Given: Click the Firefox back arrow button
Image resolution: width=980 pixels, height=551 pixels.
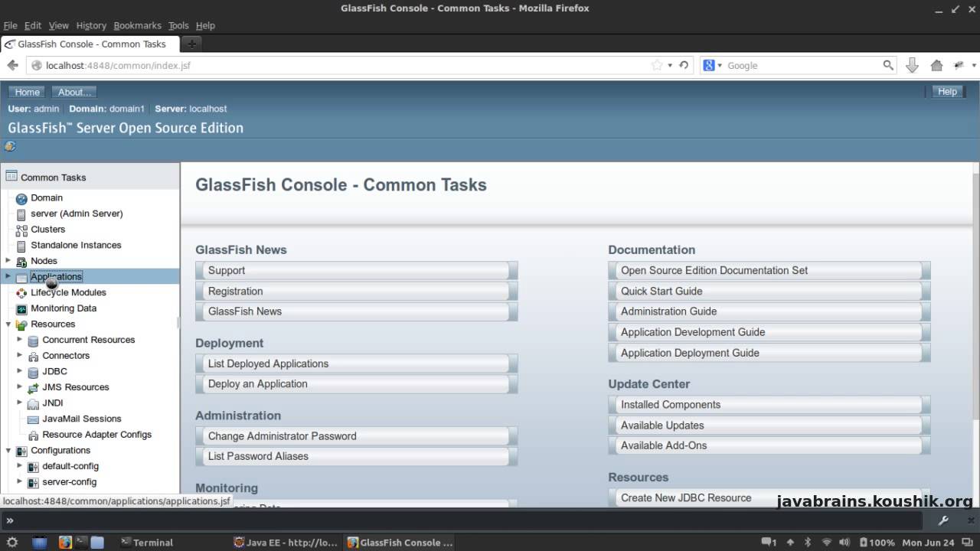Looking at the screenshot, I should point(12,65).
